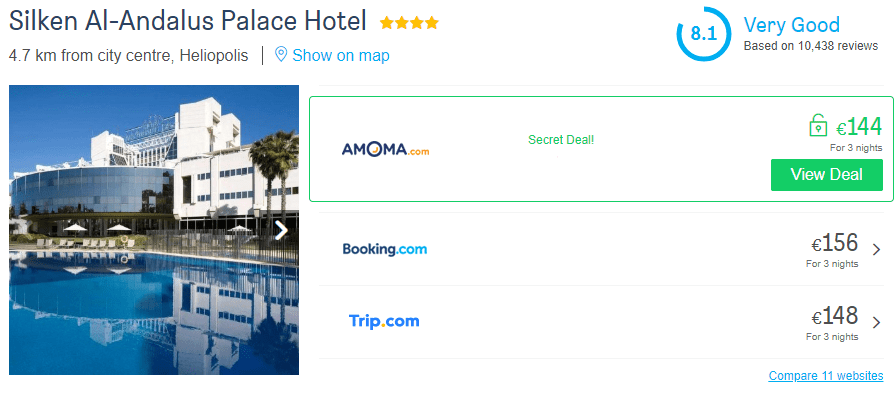
Task: Click the hotel pool photo
Action: (x=154, y=230)
